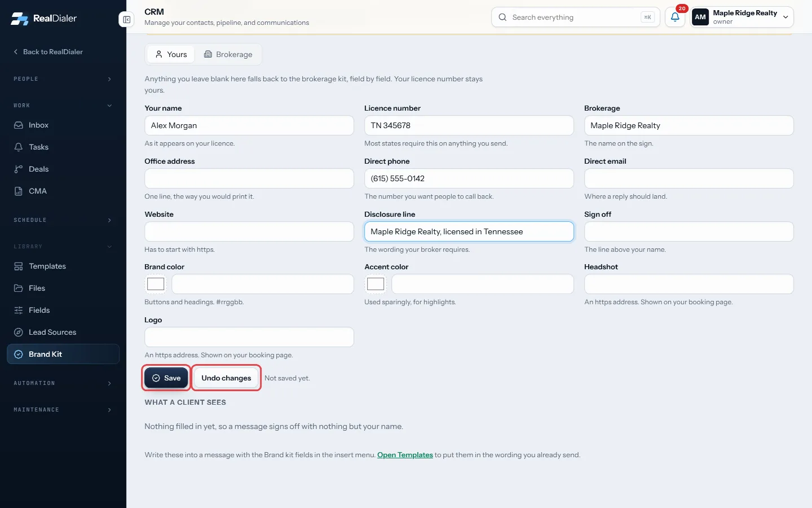Go to Deals in sidebar
812x508 pixels.
pyautogui.click(x=63, y=169)
